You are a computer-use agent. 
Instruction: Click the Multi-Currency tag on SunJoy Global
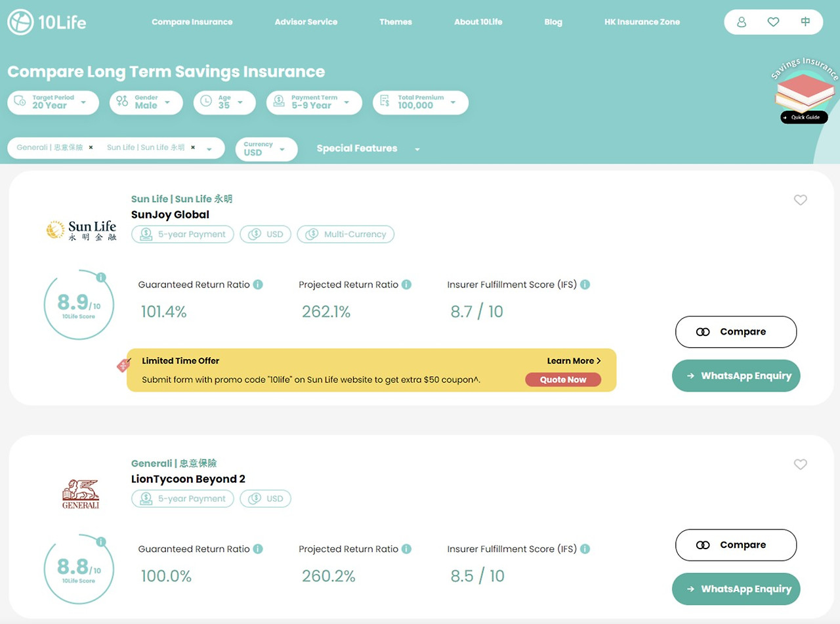click(346, 234)
